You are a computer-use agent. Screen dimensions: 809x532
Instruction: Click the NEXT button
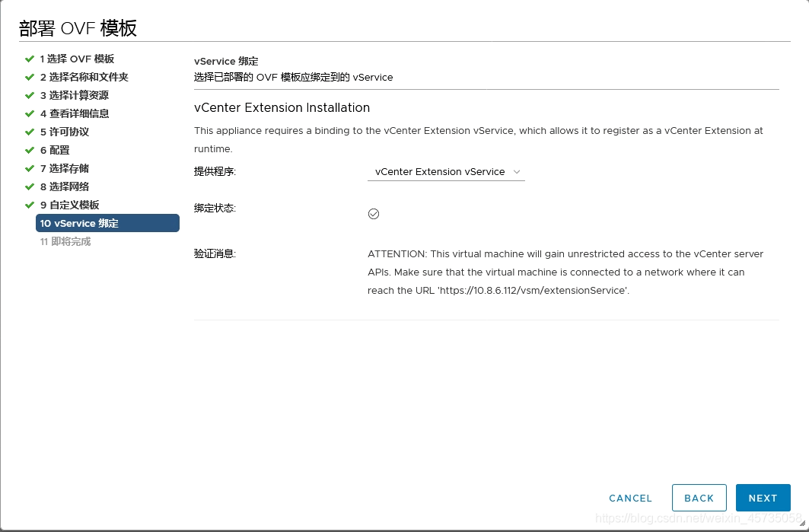763,498
